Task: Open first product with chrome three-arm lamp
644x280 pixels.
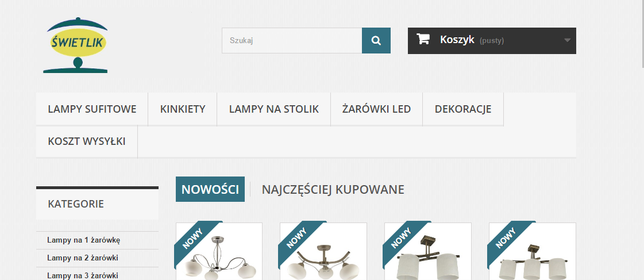Action: (x=219, y=251)
